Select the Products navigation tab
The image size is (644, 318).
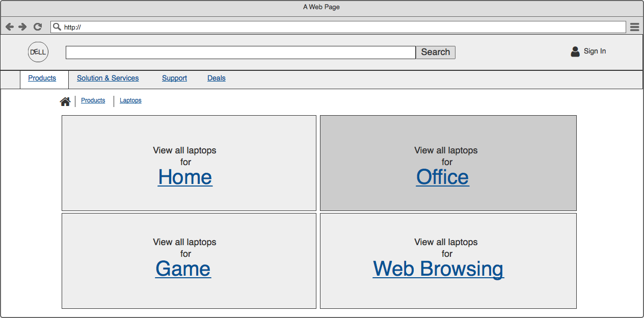click(x=42, y=78)
